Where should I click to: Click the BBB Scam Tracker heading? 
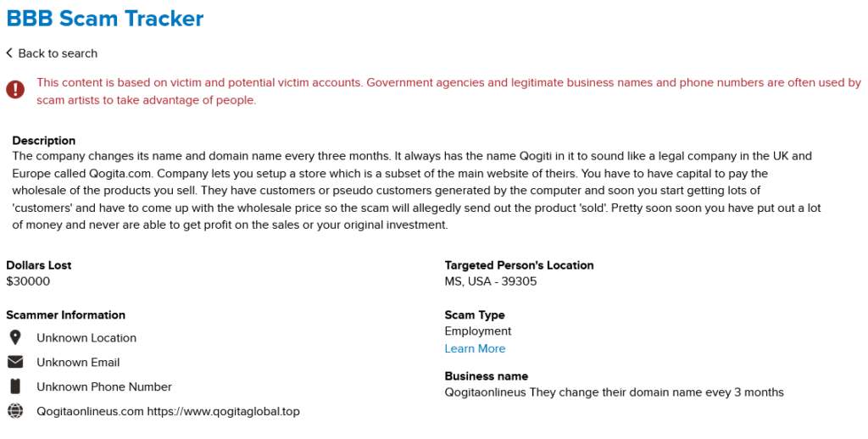tap(105, 18)
